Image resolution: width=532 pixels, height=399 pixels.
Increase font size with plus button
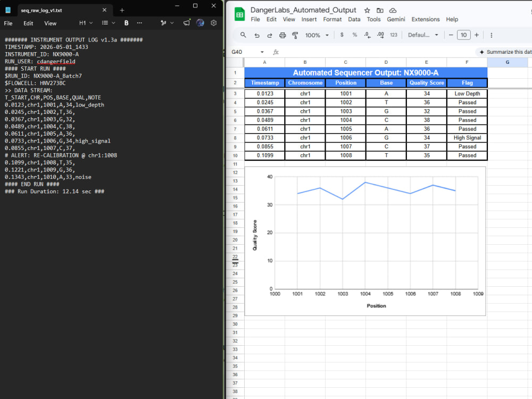click(477, 35)
